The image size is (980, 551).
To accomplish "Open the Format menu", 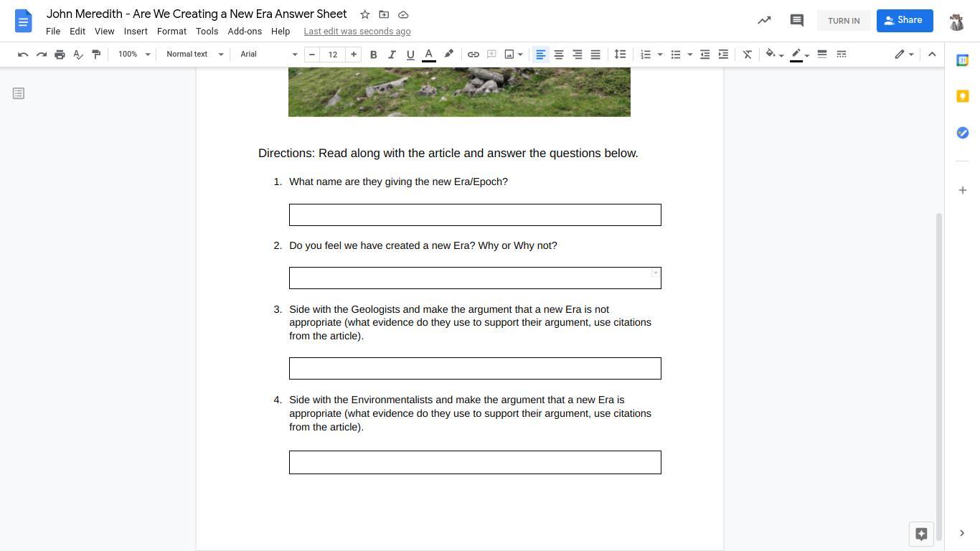I will tap(171, 32).
